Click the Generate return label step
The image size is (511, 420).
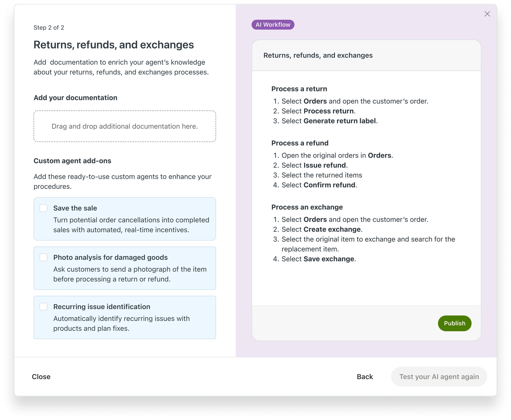(330, 121)
